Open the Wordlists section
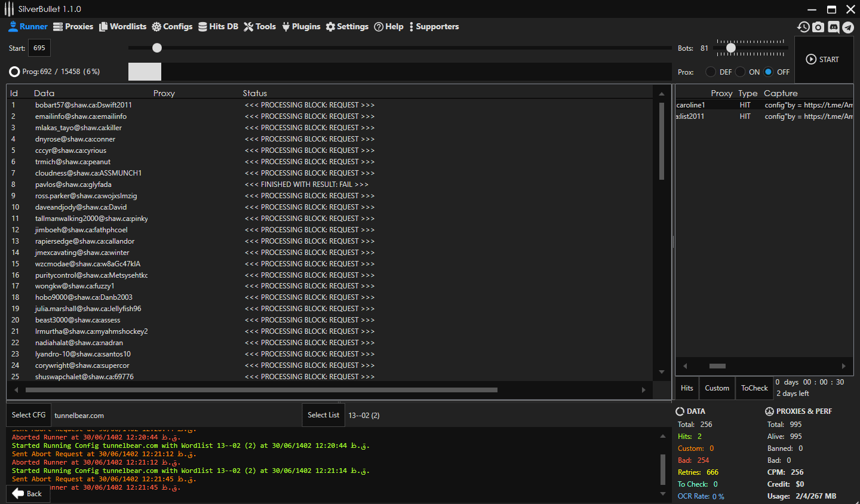 pos(122,27)
